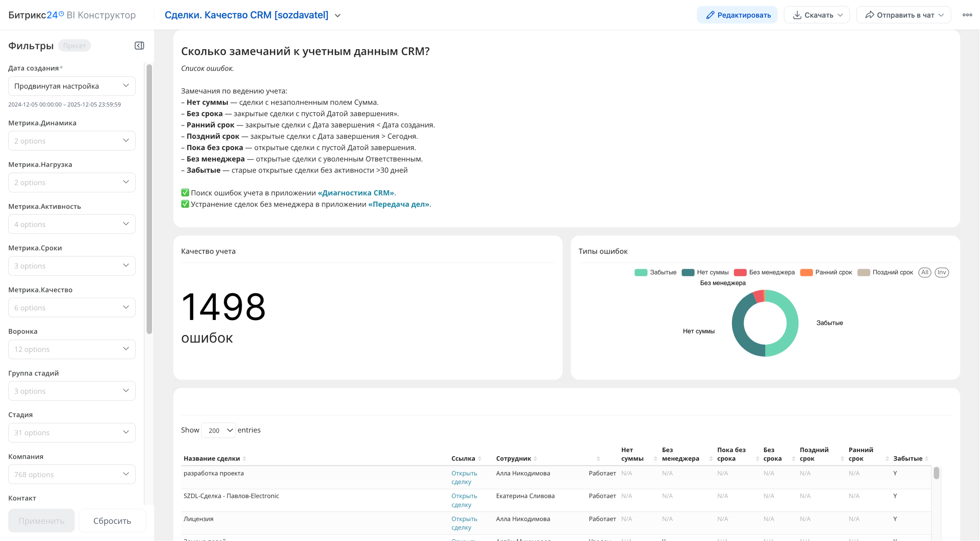Click the Inv legend selector button
This screenshot has height=541, width=980.
click(x=942, y=272)
